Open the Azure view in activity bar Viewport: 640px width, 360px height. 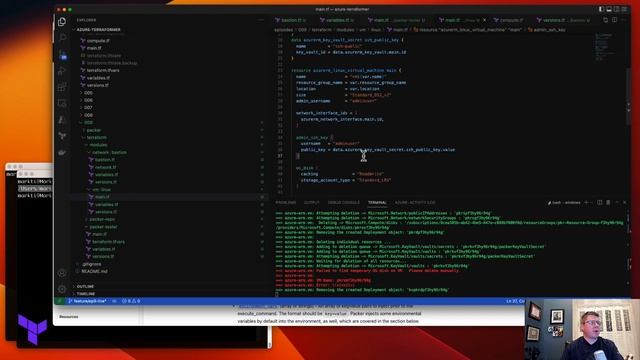(x=62, y=120)
